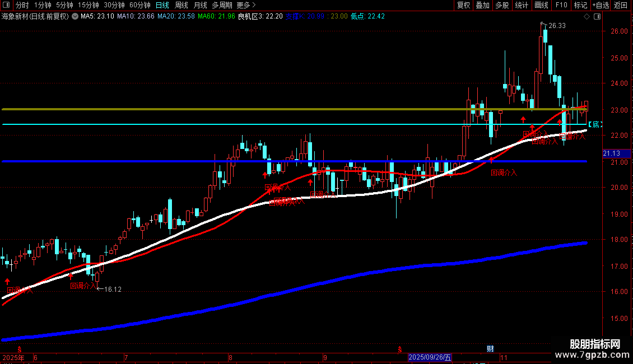Open the 多股 multi-stock view

click(x=502, y=5)
